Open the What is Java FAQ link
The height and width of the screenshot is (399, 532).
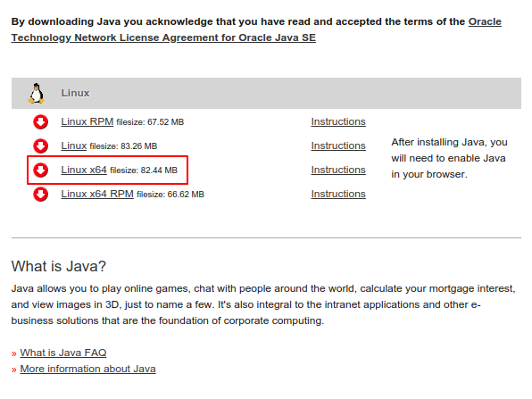(63, 353)
